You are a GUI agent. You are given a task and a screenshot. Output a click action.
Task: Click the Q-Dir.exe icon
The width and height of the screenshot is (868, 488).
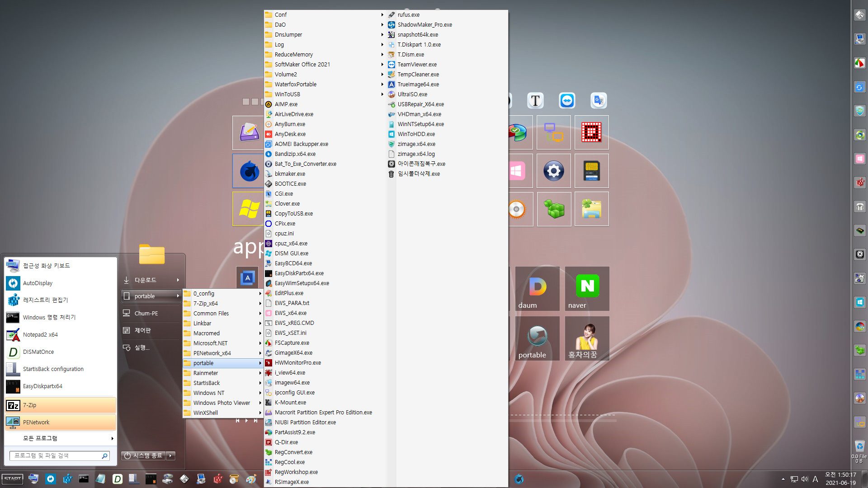(x=269, y=442)
